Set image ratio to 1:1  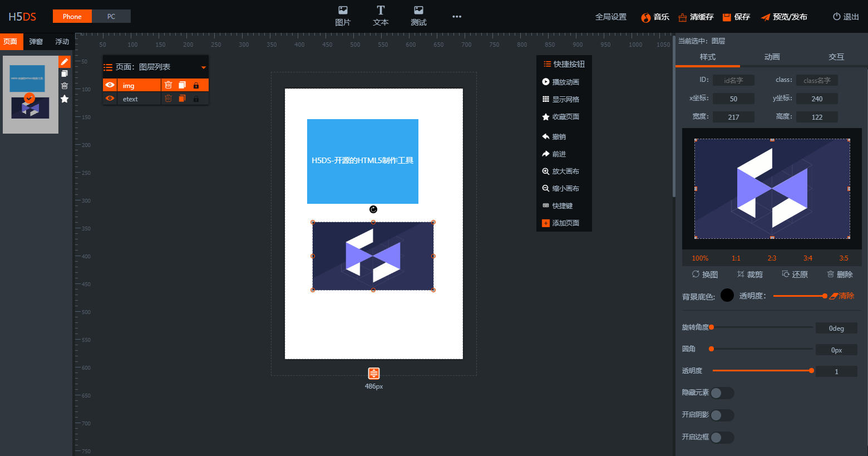click(736, 258)
